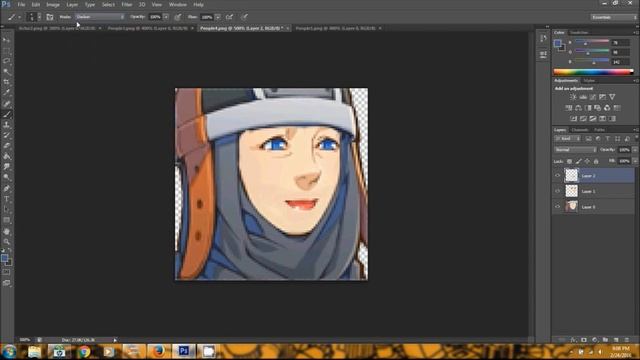Image resolution: width=640 pixels, height=360 pixels.
Task: Toggle lock transparent pixels
Action: coord(569,162)
